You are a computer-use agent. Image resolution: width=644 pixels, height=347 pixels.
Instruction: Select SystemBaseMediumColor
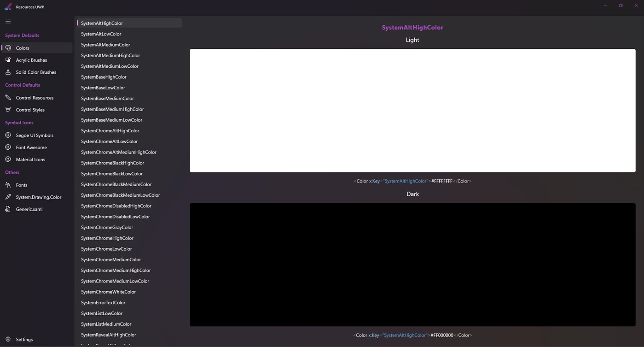(129, 98)
